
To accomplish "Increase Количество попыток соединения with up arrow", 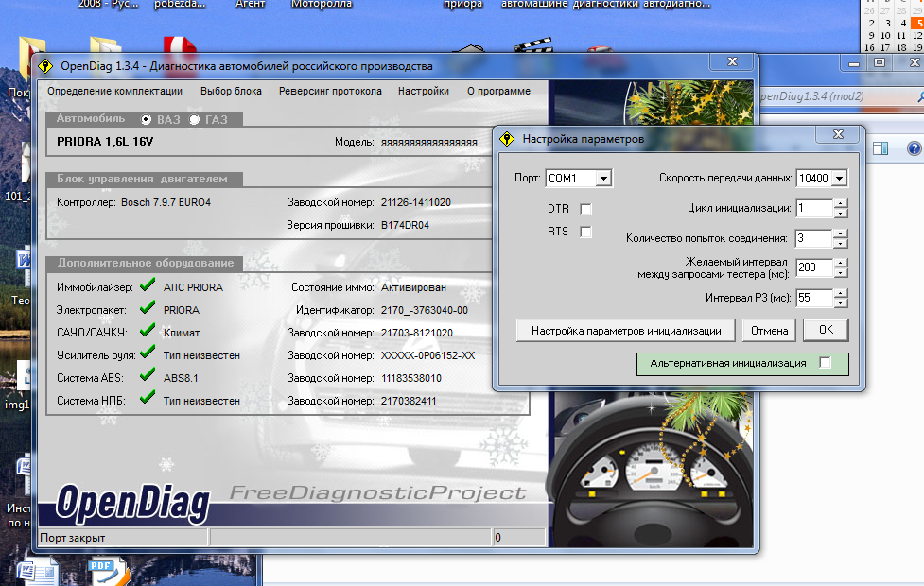I will click(x=841, y=233).
